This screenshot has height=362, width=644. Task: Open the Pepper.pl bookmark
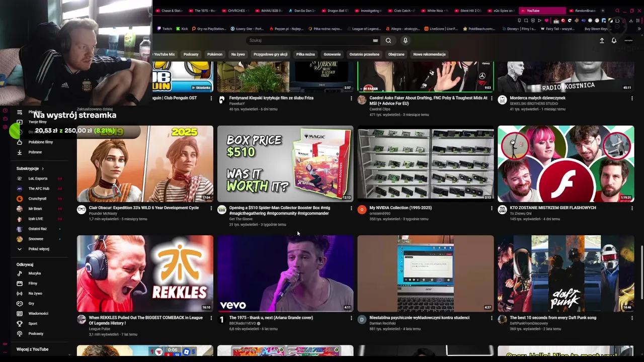287,29
